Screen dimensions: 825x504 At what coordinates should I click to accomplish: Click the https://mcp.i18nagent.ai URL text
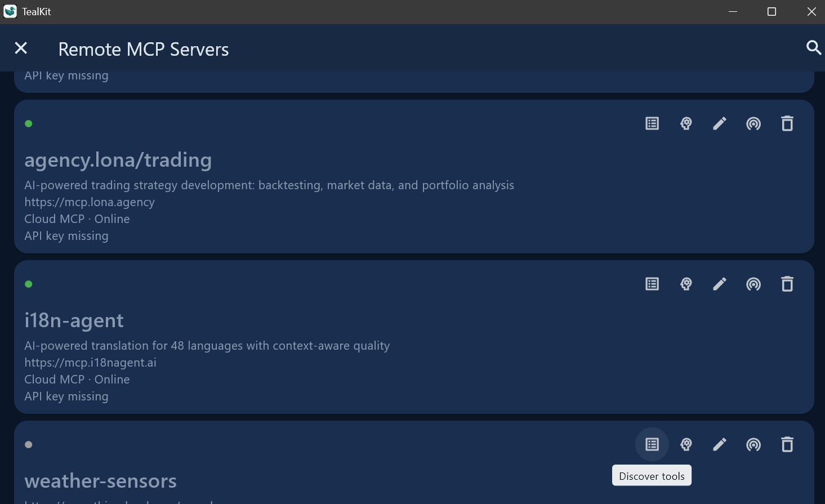pos(91,363)
